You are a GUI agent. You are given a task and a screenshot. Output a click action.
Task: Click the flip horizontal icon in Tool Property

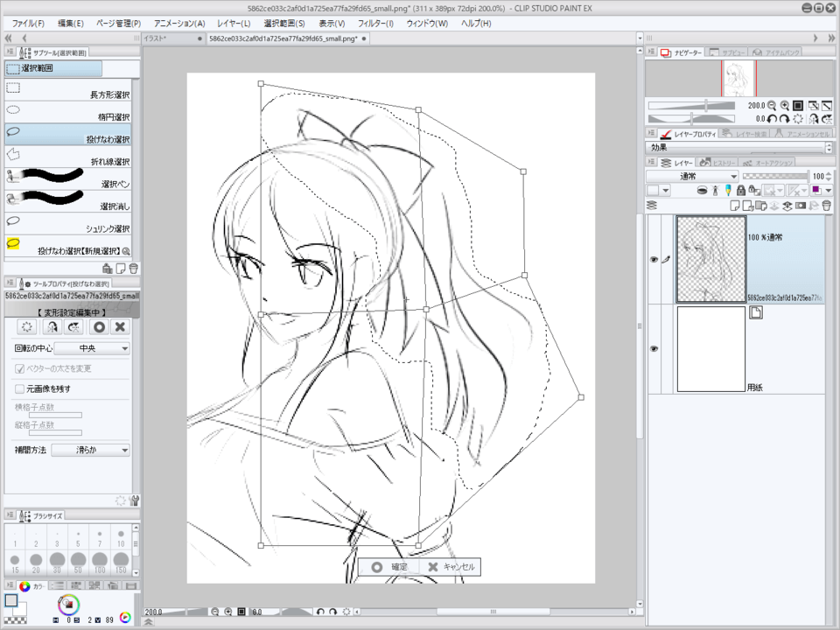pos(52,326)
